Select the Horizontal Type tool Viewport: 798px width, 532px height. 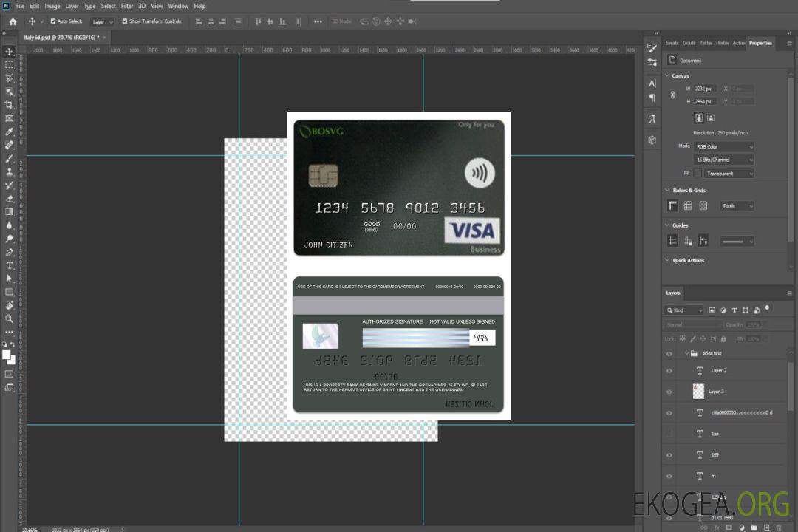click(10, 265)
